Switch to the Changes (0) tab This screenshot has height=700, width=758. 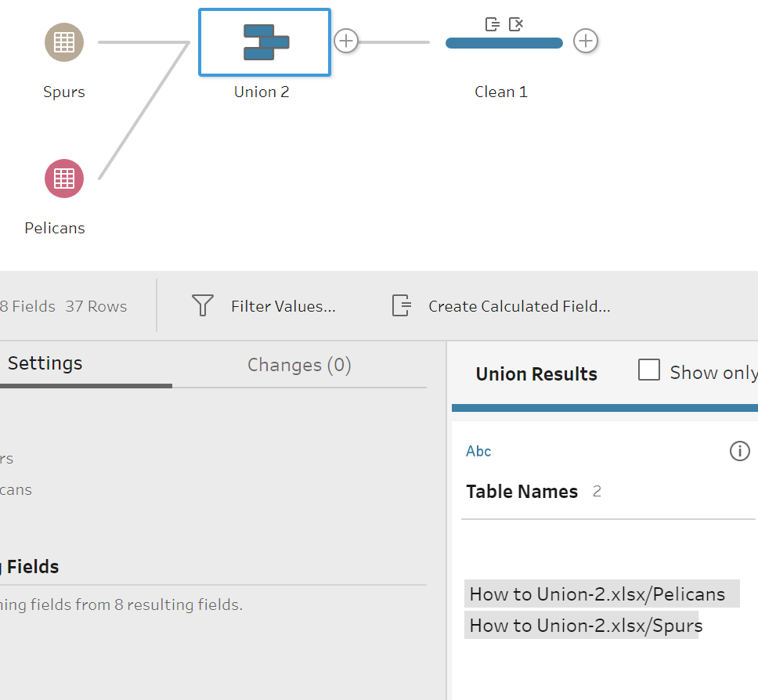click(x=299, y=365)
